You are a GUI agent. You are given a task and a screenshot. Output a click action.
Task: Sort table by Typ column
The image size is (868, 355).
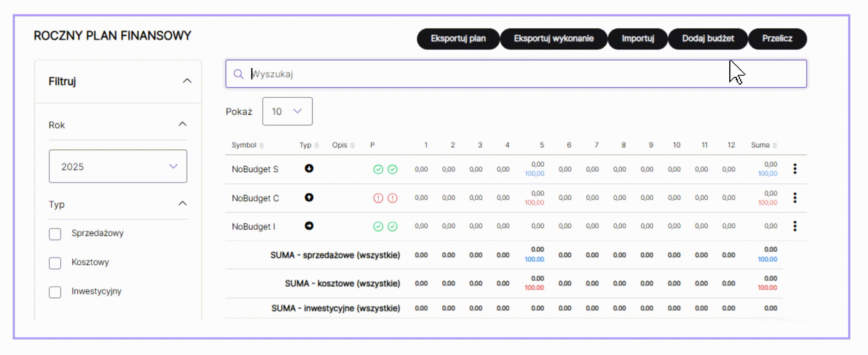[309, 145]
